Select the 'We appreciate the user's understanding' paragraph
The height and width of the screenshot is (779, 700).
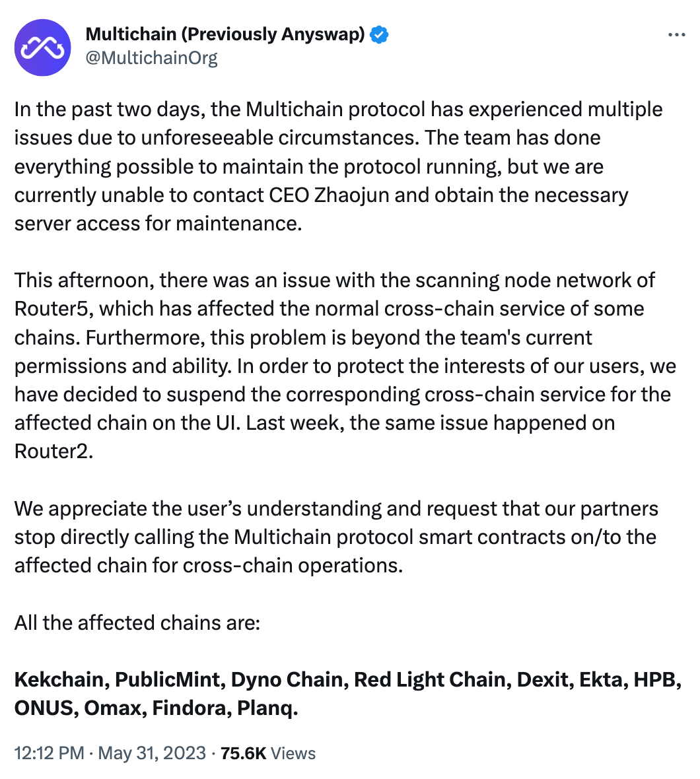(x=336, y=537)
